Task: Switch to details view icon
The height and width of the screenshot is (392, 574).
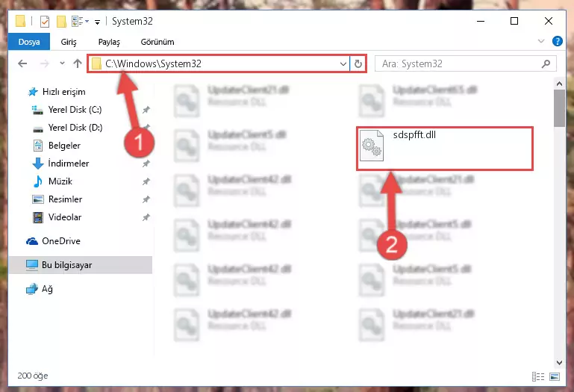Action: tap(538, 376)
